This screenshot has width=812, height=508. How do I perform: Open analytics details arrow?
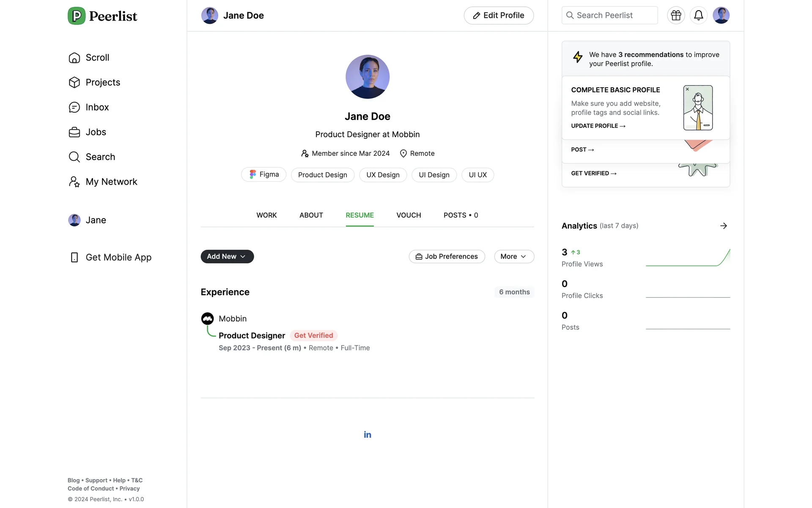723,226
